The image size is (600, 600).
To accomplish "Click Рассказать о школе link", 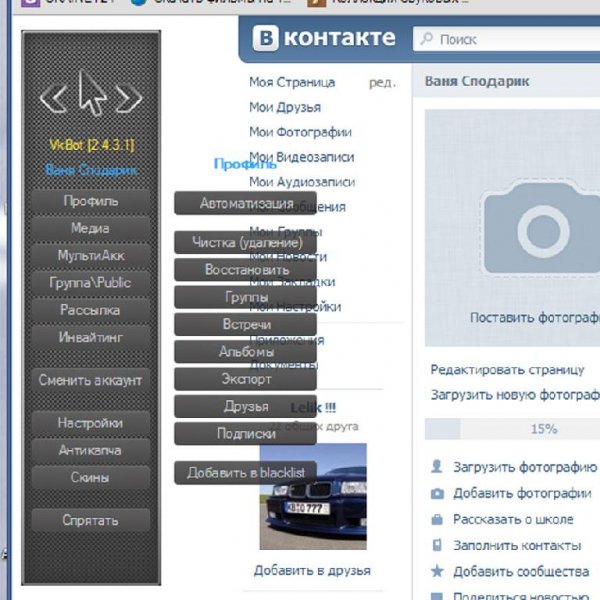I will 513,519.
